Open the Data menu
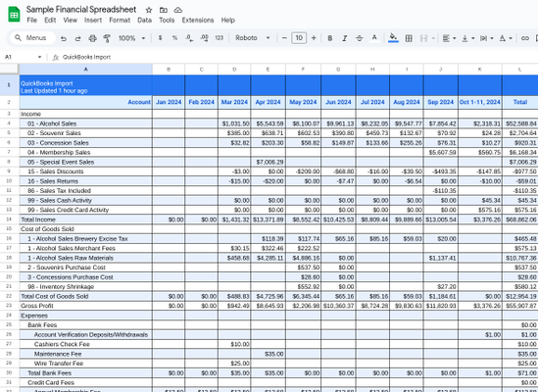The height and width of the screenshot is (392, 538). click(x=144, y=21)
